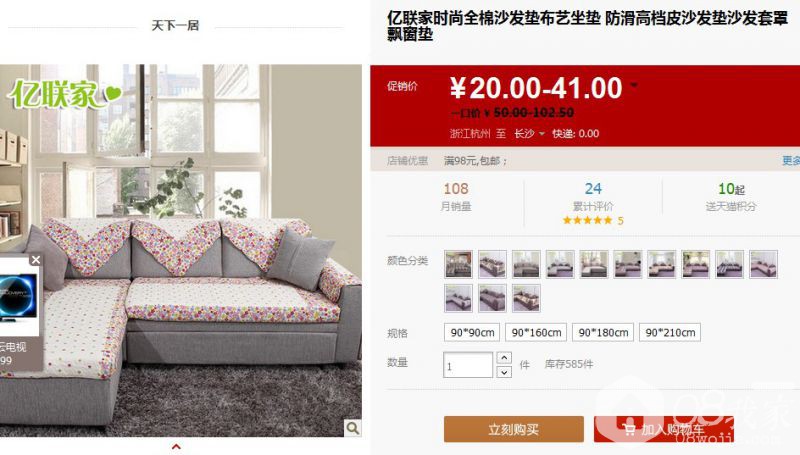Select the first color swatch in second row
The height and width of the screenshot is (455, 800).
tap(458, 298)
